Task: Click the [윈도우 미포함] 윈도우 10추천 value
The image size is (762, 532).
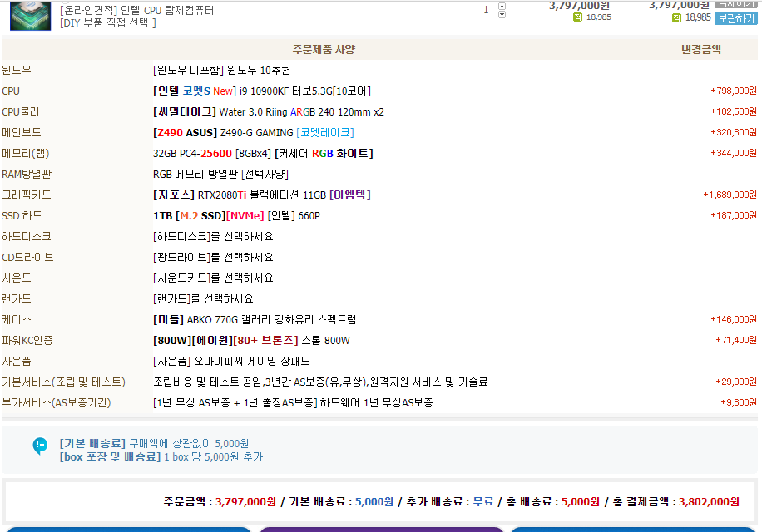Action: tap(221, 71)
